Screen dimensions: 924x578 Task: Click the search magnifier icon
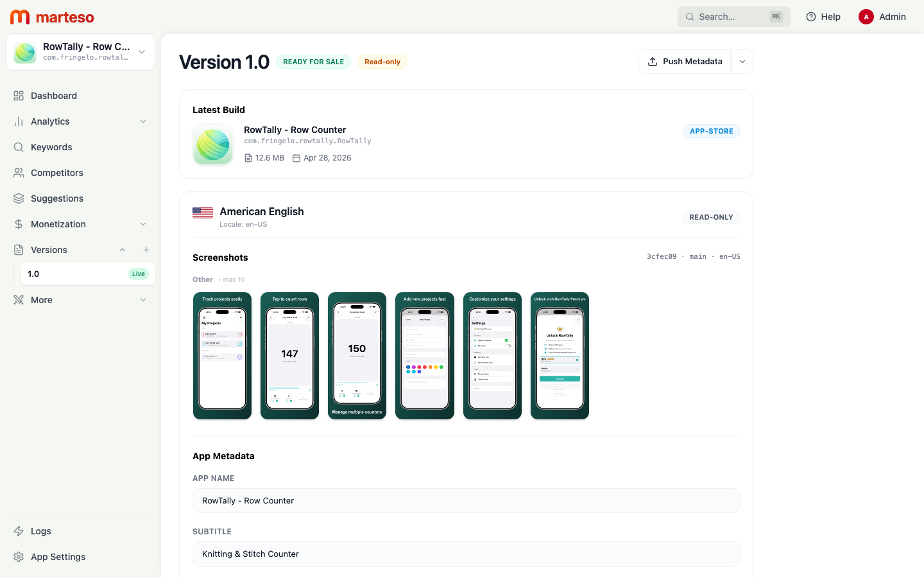[x=690, y=17]
